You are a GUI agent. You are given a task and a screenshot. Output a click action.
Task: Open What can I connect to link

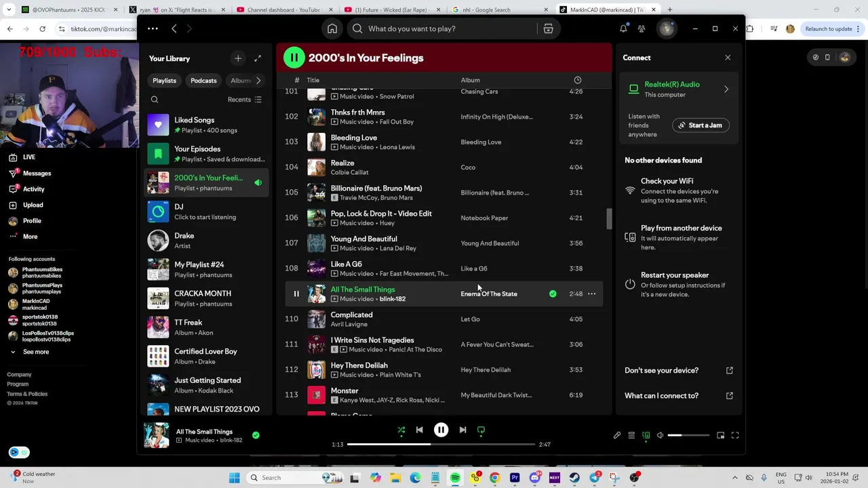[x=679, y=396]
